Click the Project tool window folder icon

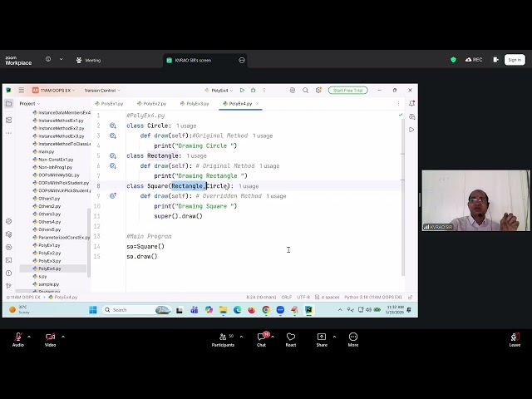click(9, 103)
